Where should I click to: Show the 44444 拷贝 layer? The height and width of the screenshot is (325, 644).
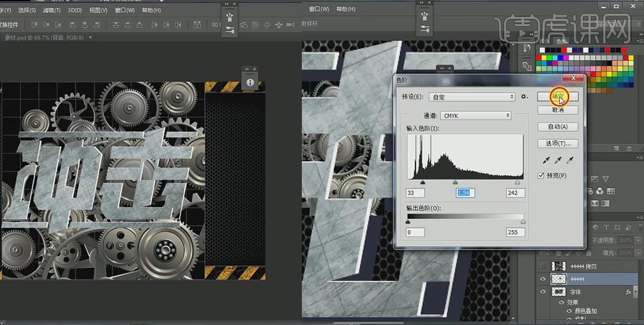[x=544, y=266]
